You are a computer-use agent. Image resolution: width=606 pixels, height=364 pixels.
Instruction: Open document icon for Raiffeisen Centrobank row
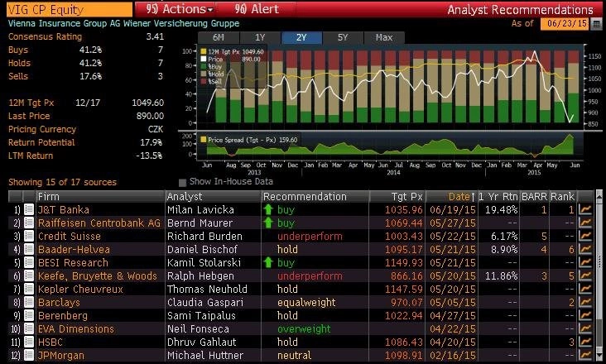(29, 223)
